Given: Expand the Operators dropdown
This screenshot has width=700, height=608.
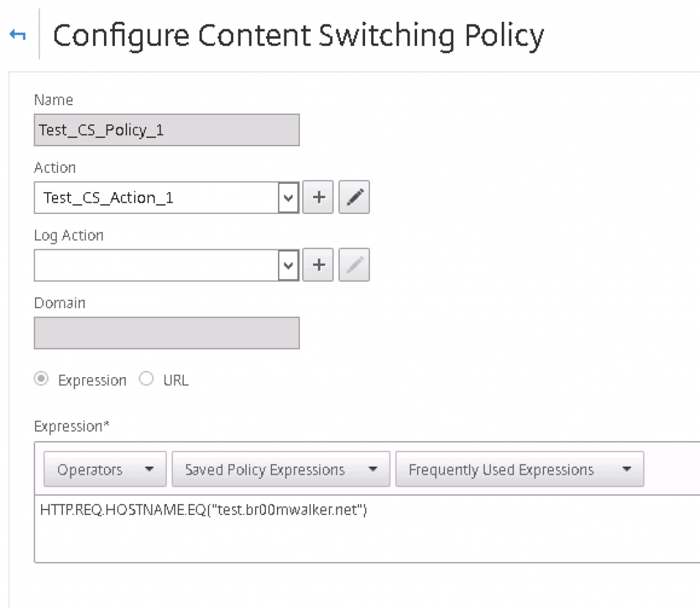Looking at the screenshot, I should point(105,469).
